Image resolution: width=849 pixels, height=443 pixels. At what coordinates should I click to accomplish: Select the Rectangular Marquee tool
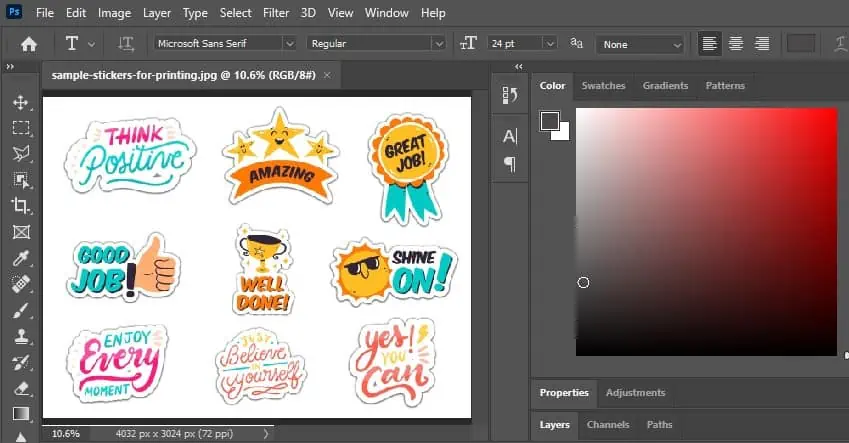[x=20, y=128]
